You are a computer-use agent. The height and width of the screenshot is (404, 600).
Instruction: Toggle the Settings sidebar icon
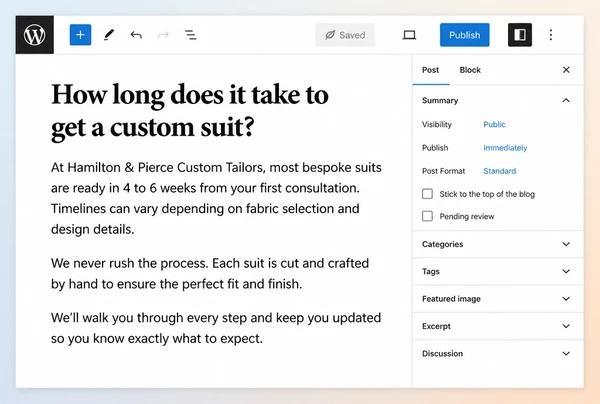520,35
